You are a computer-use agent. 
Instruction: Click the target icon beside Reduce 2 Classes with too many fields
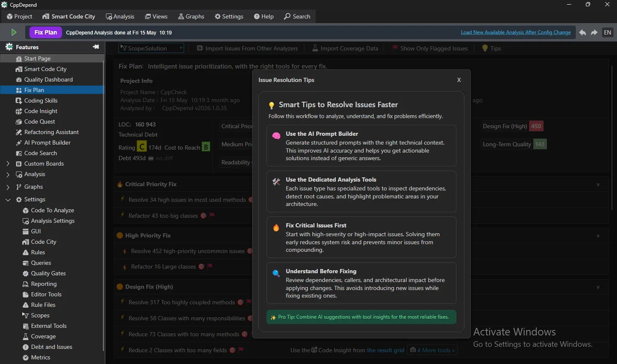coord(232,350)
